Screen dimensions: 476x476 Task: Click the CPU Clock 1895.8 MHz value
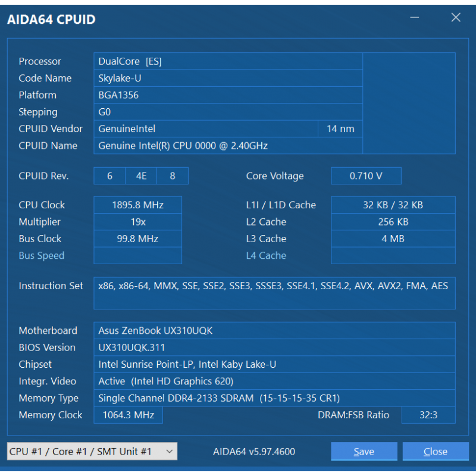coord(138,205)
